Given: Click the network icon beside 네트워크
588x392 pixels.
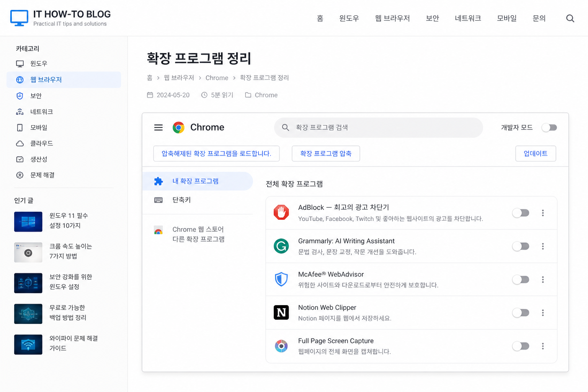Looking at the screenshot, I should point(20,112).
